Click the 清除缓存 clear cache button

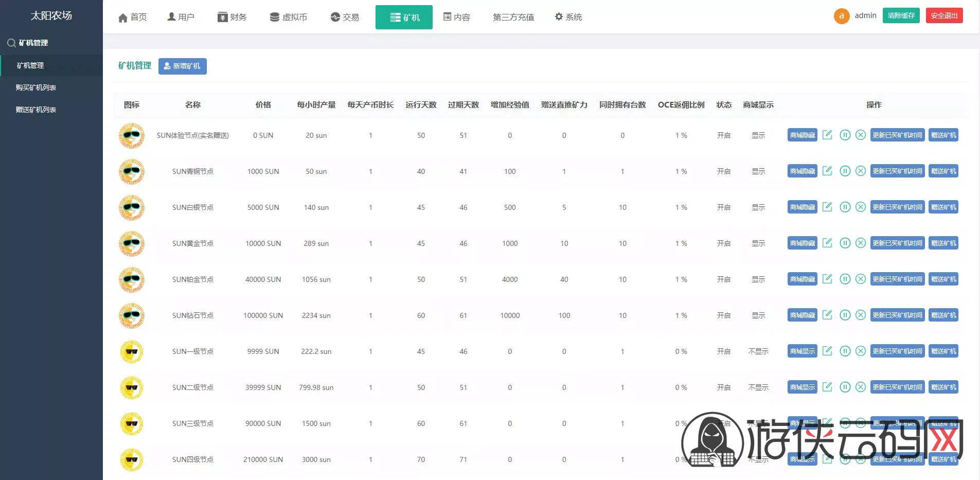(901, 15)
